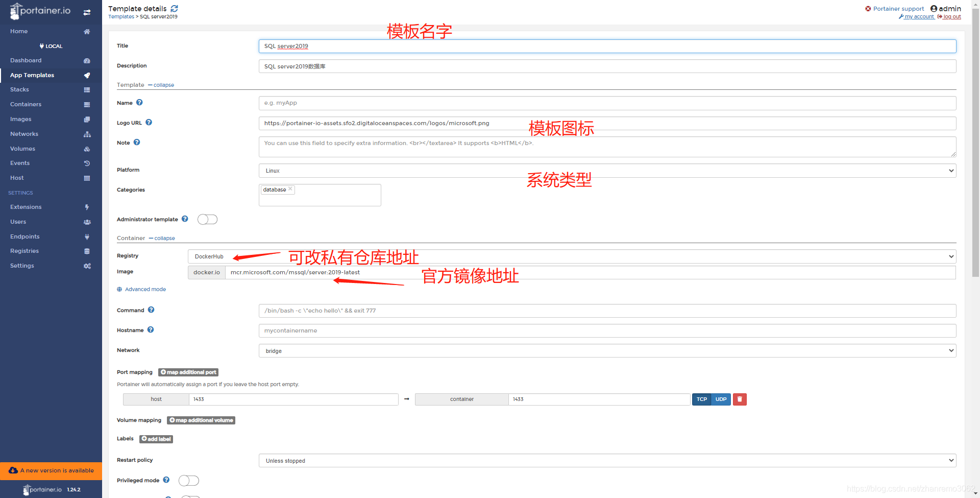Image resolution: width=980 pixels, height=498 pixels.
Task: Switch to App Templates in the sidebar
Action: pyautogui.click(x=32, y=75)
